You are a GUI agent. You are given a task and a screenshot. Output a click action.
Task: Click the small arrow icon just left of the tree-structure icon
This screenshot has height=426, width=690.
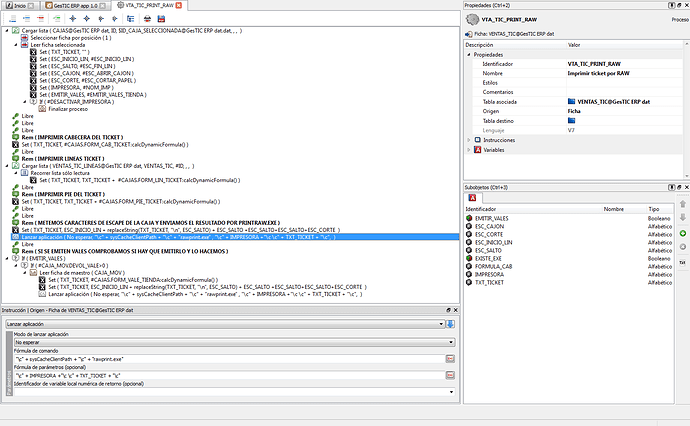tap(115, 19)
